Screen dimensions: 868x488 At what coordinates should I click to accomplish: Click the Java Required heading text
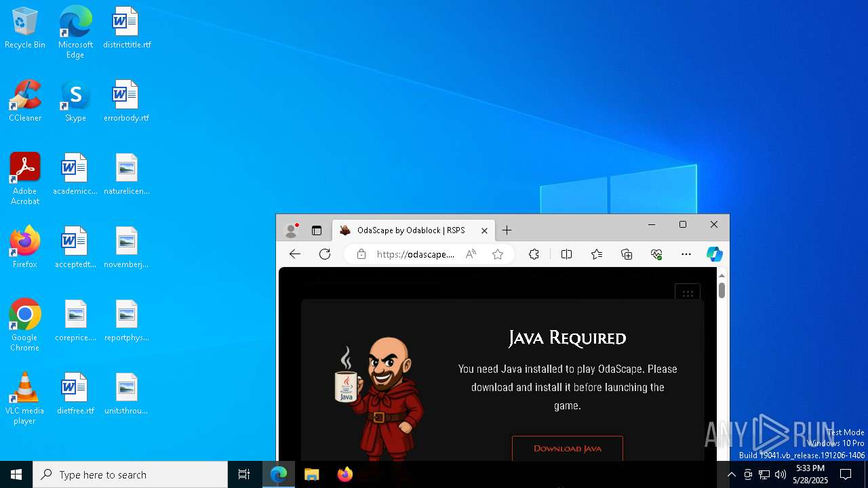(568, 338)
